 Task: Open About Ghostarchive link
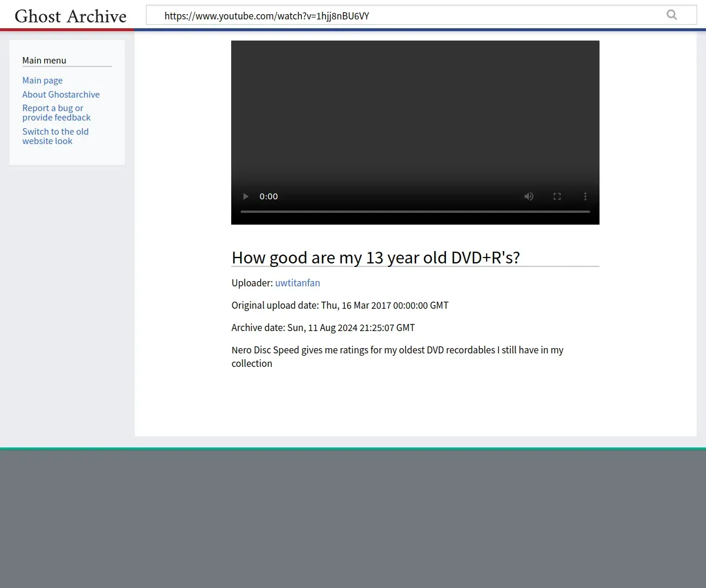61,95
